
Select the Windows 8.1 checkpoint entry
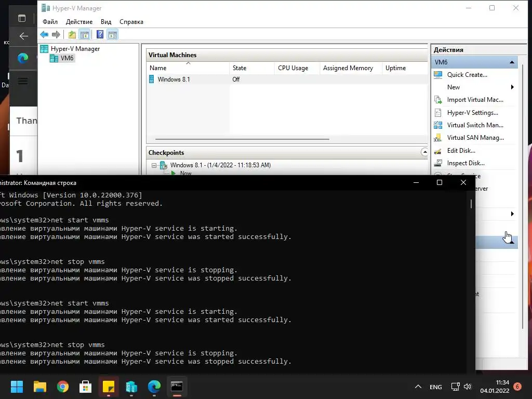(220, 165)
